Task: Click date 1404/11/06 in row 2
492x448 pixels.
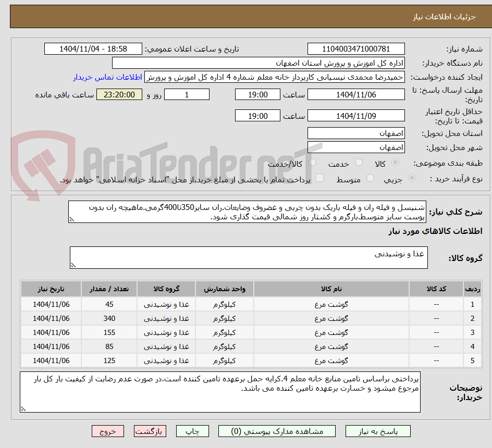Action: [x=51, y=318]
